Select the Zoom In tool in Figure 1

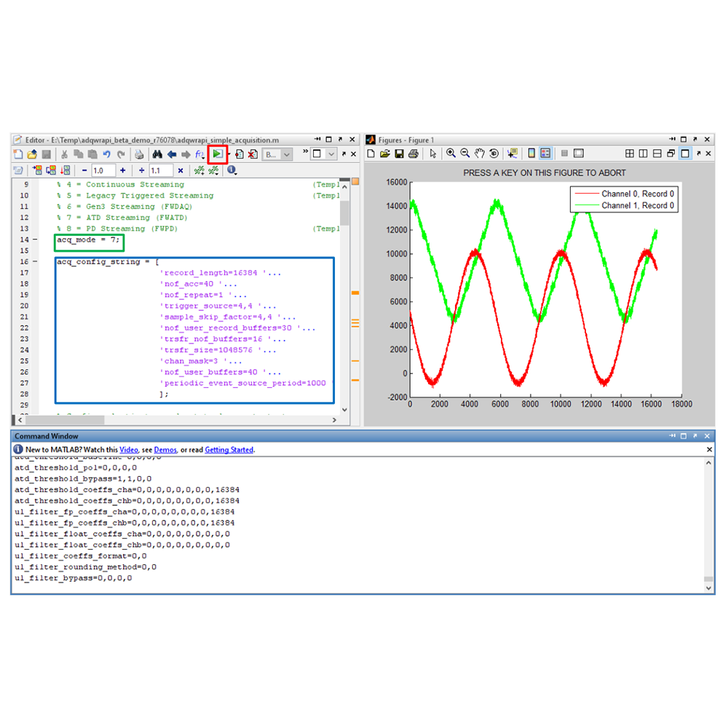pos(450,152)
